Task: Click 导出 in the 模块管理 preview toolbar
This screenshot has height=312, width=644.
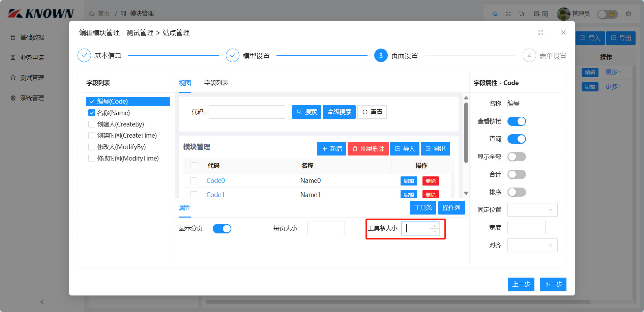Action: (435, 149)
